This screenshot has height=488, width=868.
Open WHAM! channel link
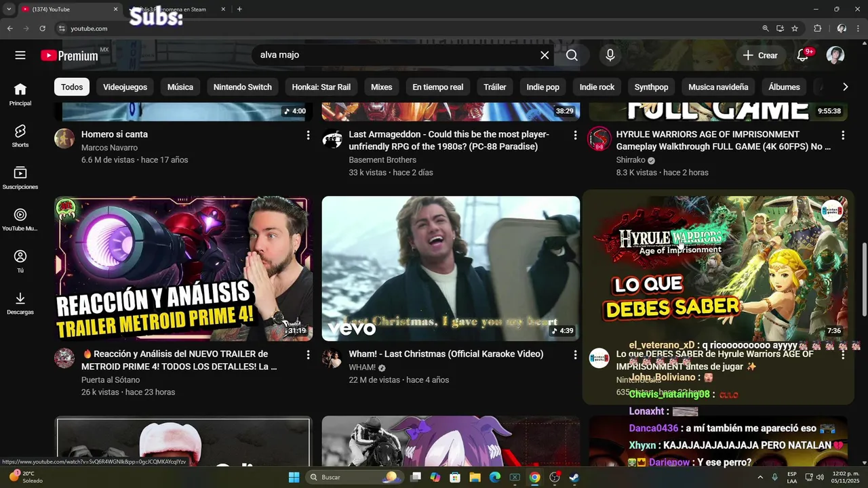[x=362, y=367]
